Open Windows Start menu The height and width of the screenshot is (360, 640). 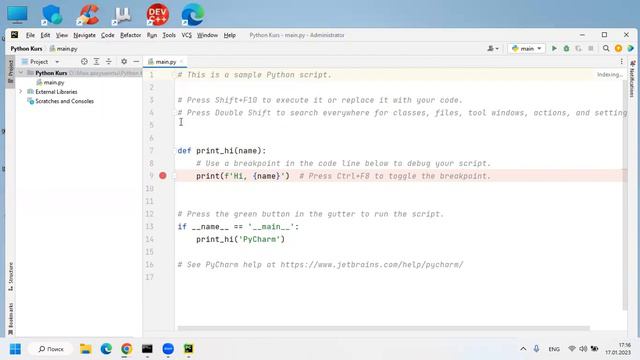coord(15,349)
